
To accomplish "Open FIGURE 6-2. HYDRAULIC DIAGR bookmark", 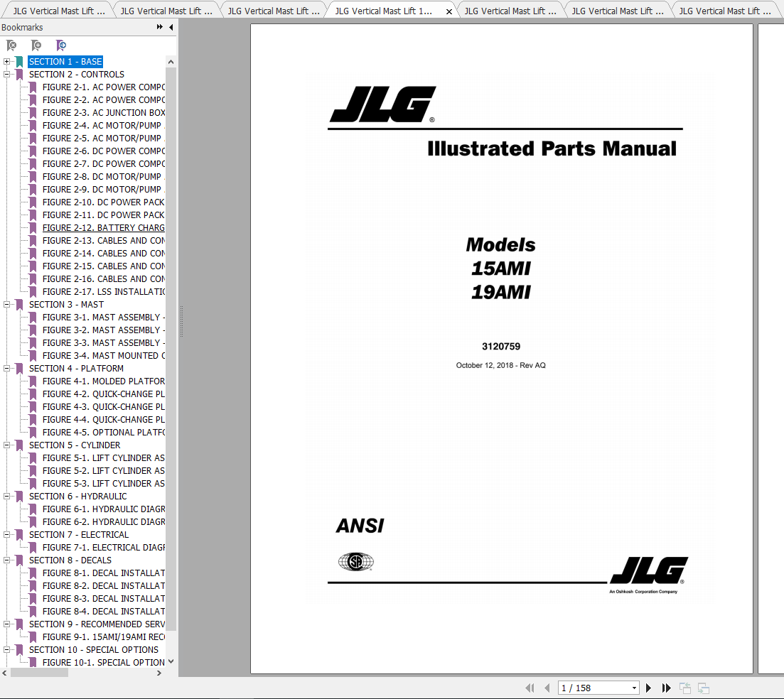I will [x=104, y=522].
